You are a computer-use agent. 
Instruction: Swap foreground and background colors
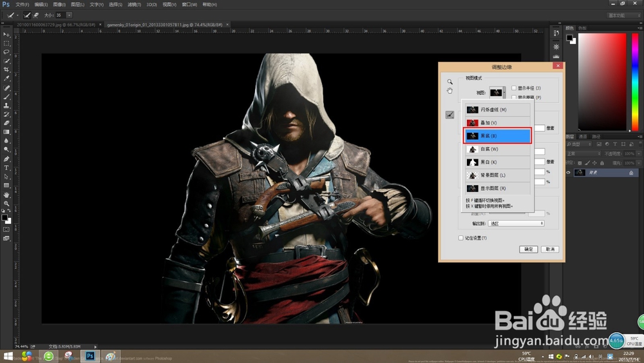tap(10, 210)
